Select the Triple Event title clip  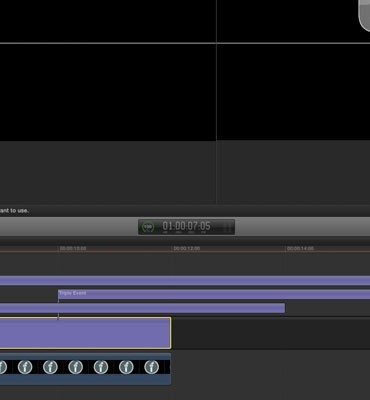click(x=214, y=294)
